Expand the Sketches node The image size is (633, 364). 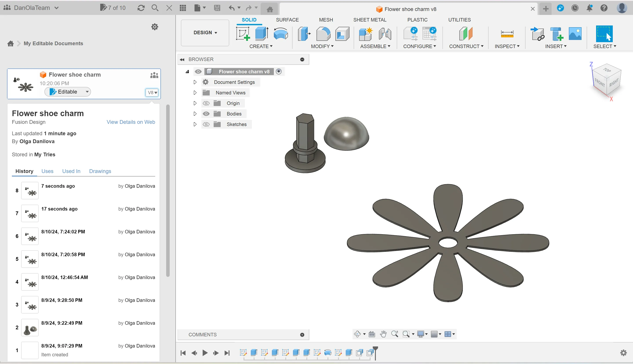pyautogui.click(x=195, y=124)
